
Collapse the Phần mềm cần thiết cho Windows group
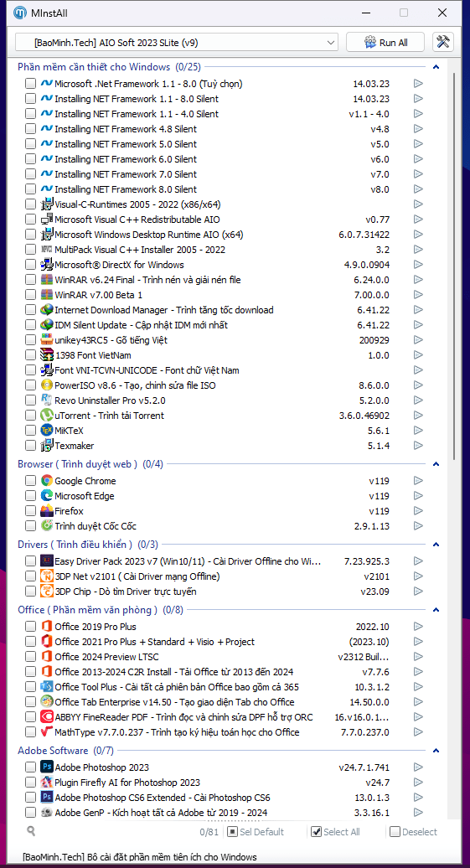click(x=436, y=67)
